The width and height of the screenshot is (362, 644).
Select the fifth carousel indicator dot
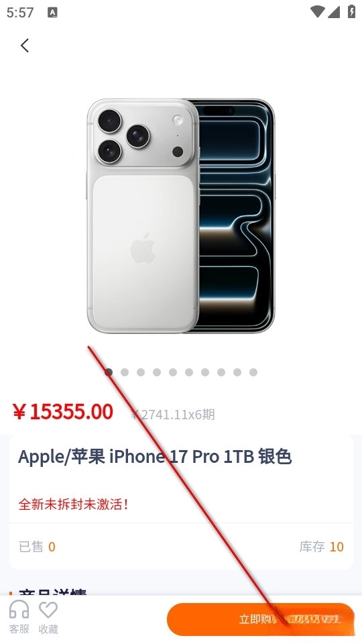coord(173,372)
